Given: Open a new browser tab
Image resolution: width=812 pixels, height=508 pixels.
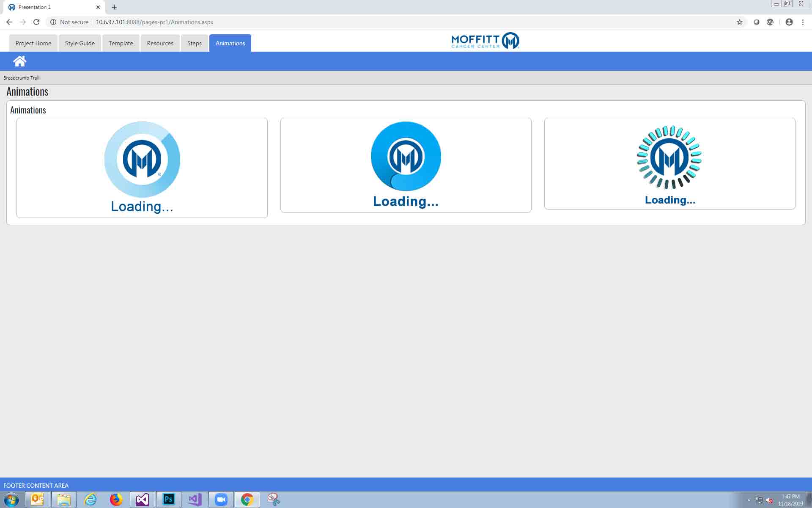Looking at the screenshot, I should (x=114, y=7).
